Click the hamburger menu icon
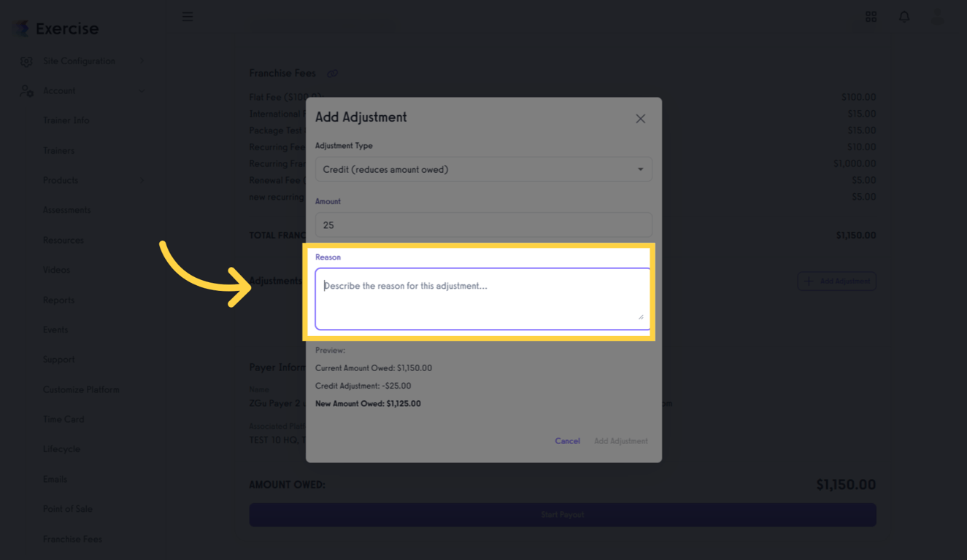Image resolution: width=967 pixels, height=560 pixels. coord(188,16)
